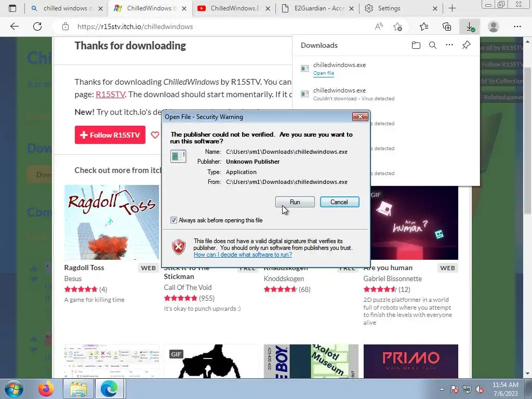Launch Firefox from the taskbar
532x399 pixels.
tap(46, 389)
